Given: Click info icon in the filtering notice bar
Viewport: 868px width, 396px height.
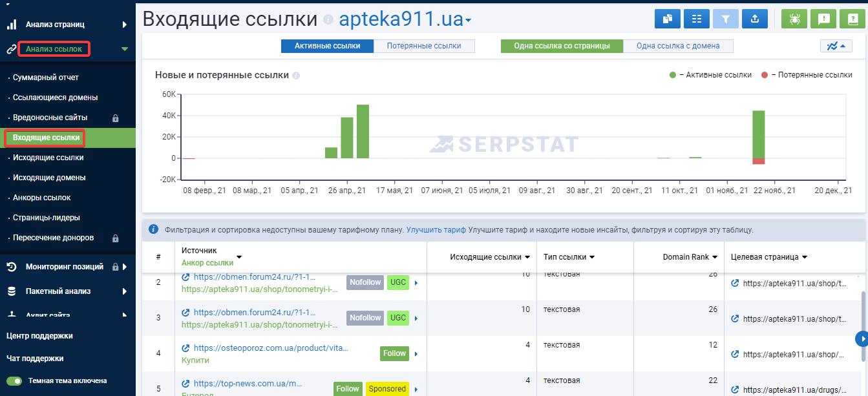Looking at the screenshot, I should (x=153, y=229).
